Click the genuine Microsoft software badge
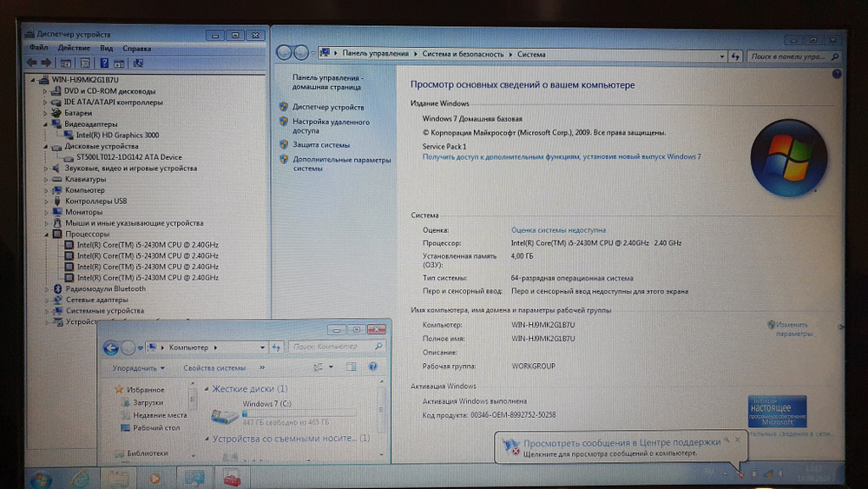Image resolution: width=868 pixels, height=489 pixels. tap(777, 412)
